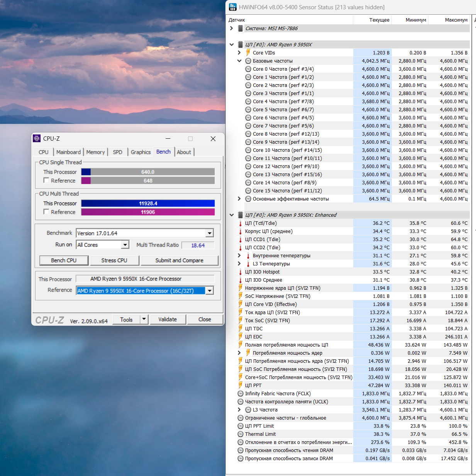Click the multi thread Reference score bar
Viewport: 476px width, 476px height.
point(148,212)
